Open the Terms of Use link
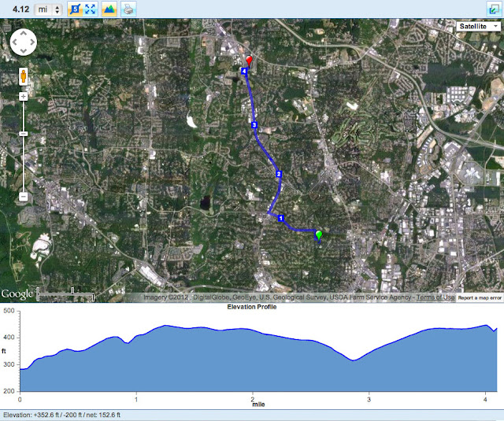 coord(435,297)
